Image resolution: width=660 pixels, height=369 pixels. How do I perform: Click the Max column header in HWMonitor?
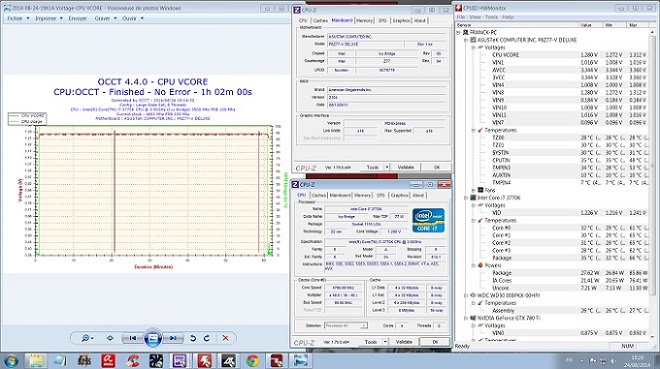click(637, 25)
